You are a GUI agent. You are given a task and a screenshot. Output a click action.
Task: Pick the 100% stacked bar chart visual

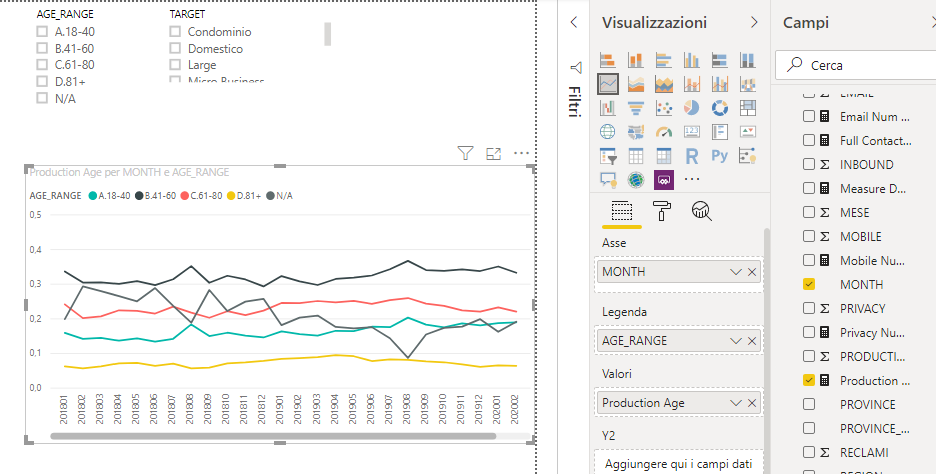click(x=720, y=60)
